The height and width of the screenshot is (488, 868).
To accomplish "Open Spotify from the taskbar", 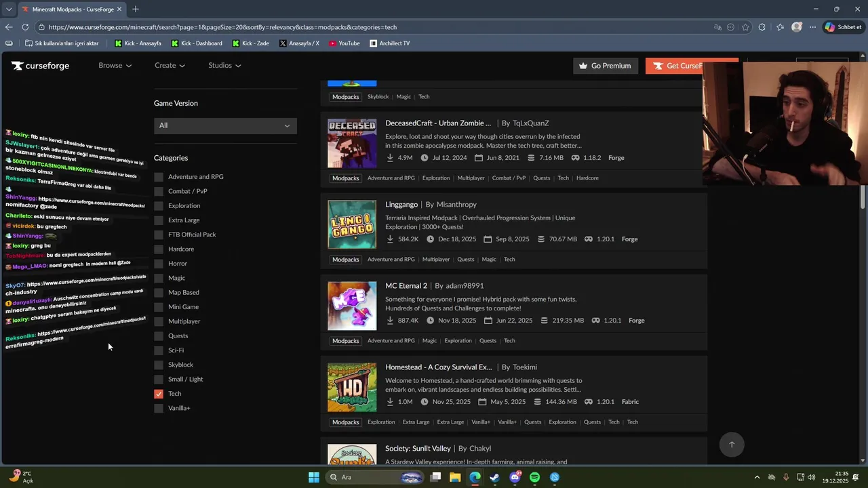I will tap(535, 477).
